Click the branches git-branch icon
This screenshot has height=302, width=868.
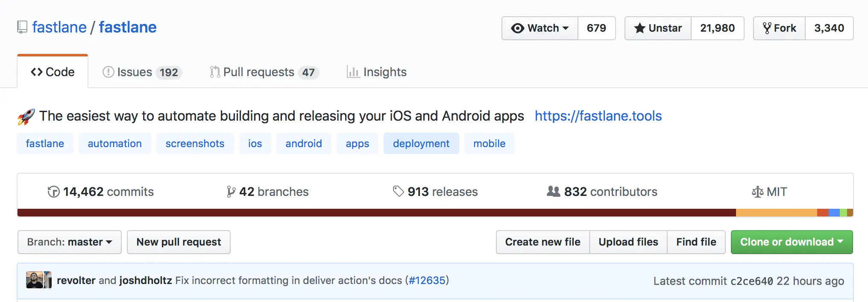pos(231,192)
